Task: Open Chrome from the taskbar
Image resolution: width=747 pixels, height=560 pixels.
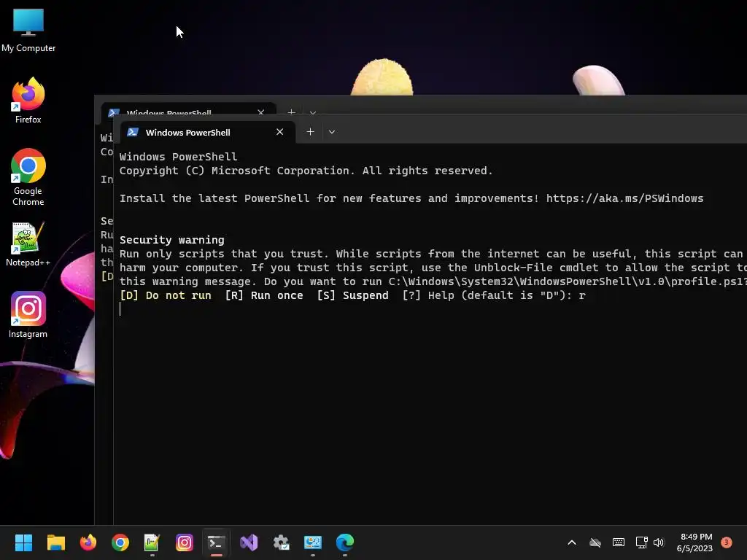Action: (120, 542)
